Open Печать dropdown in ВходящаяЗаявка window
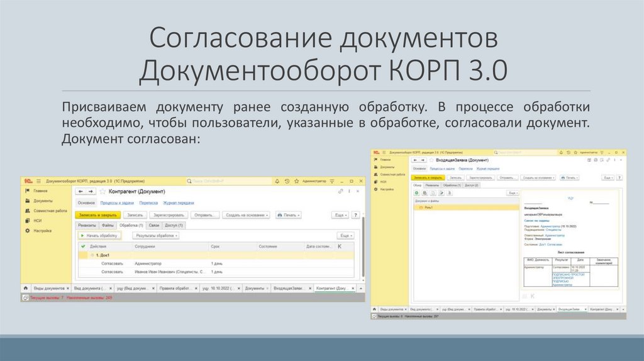Image resolution: width=644 pixels, height=361 pixels. click(x=570, y=178)
